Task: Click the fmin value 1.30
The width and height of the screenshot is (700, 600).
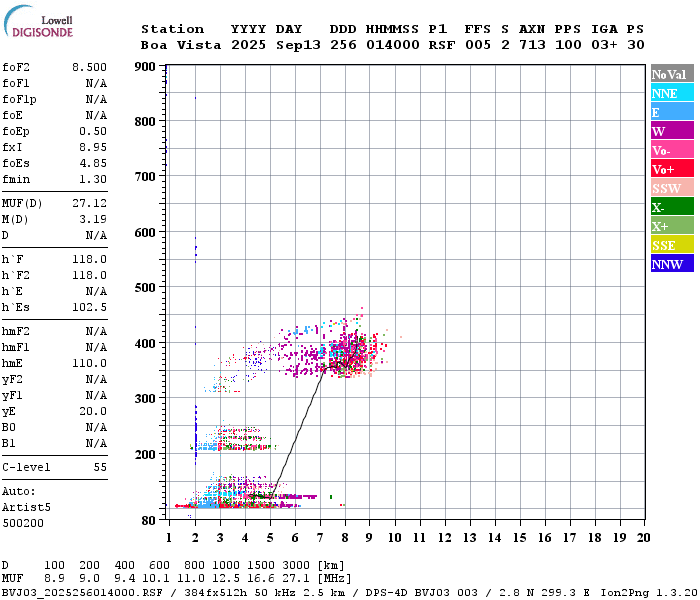Action: coord(93,179)
